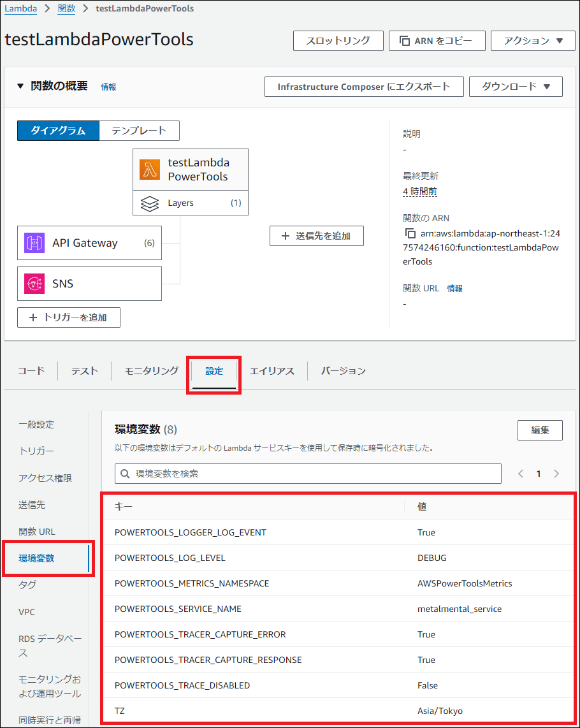Open 送信先 in the settings sidebar

tap(32, 505)
